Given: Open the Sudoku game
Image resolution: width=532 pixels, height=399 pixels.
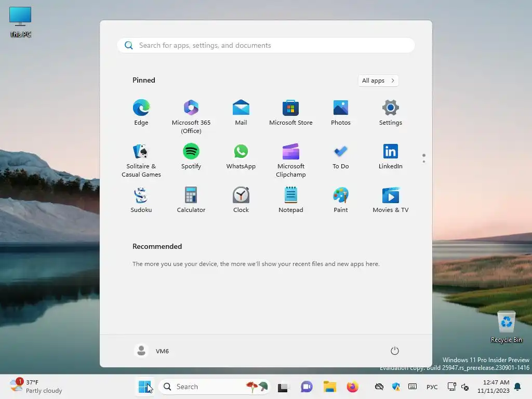Looking at the screenshot, I should click(141, 200).
